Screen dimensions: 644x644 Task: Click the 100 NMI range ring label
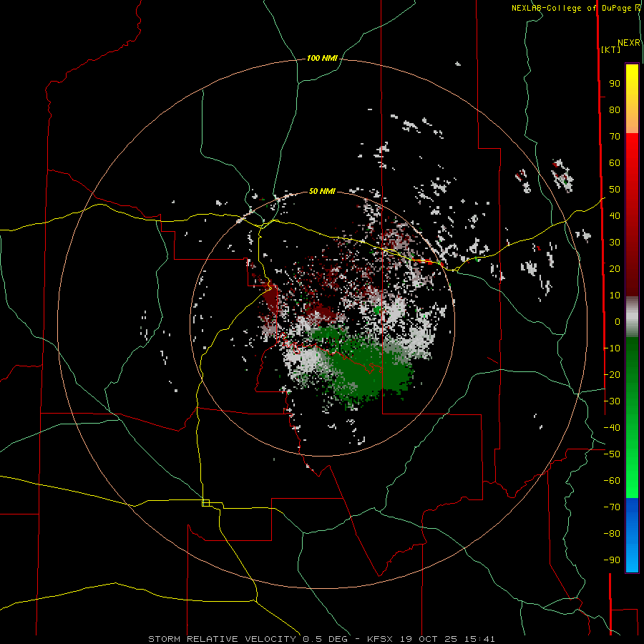coord(322,59)
